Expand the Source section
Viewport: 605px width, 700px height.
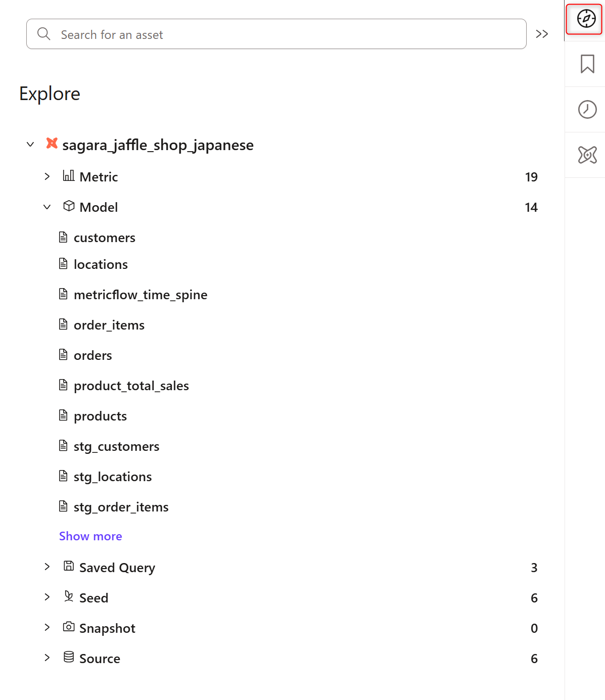[47, 658]
